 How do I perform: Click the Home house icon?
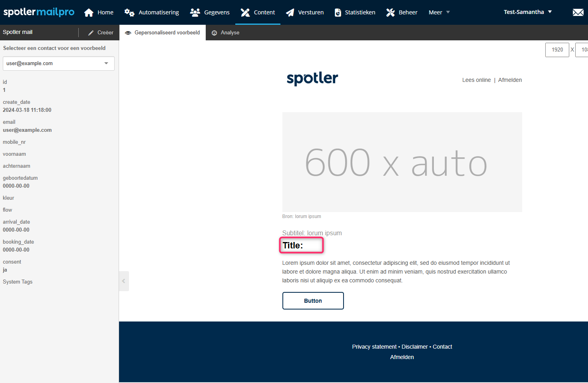click(89, 12)
